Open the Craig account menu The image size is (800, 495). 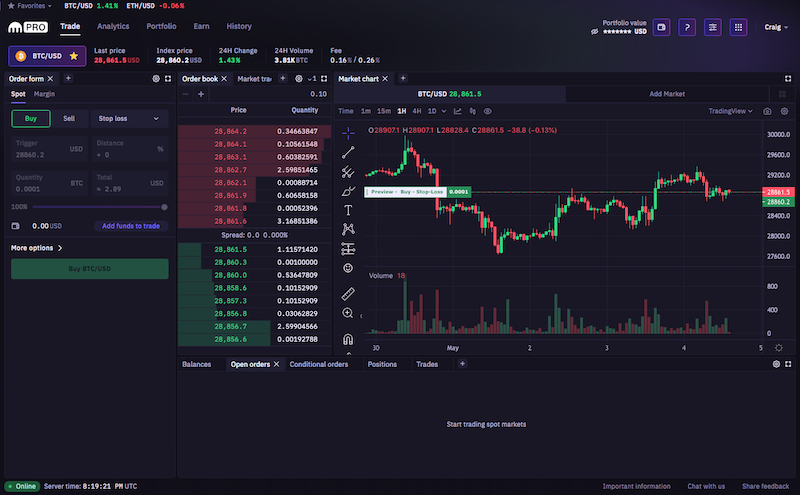point(776,27)
